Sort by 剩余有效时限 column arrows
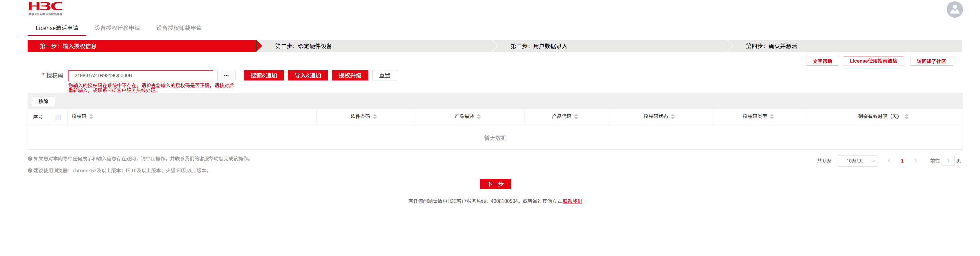This screenshot has height=256, width=980. [x=906, y=116]
